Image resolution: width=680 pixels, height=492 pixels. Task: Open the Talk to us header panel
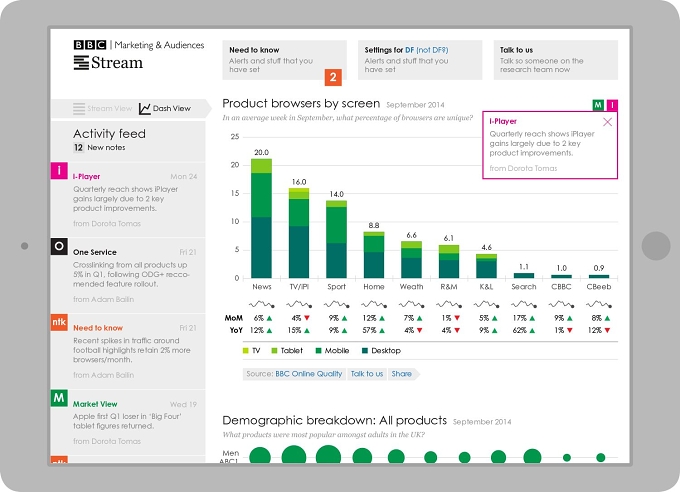click(x=556, y=60)
